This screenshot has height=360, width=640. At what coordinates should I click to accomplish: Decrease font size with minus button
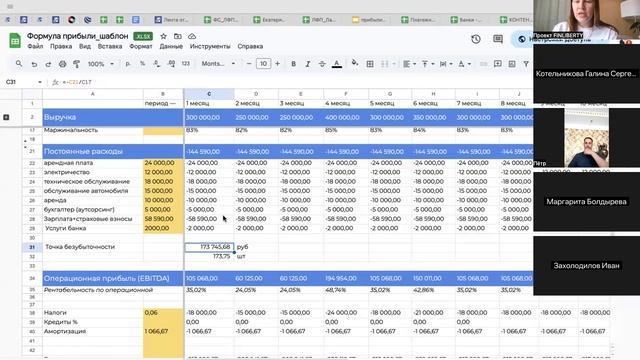[x=249, y=64]
